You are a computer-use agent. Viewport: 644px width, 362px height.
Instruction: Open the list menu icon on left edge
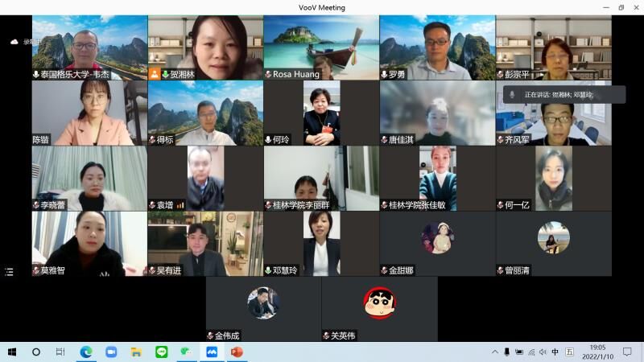(9, 272)
